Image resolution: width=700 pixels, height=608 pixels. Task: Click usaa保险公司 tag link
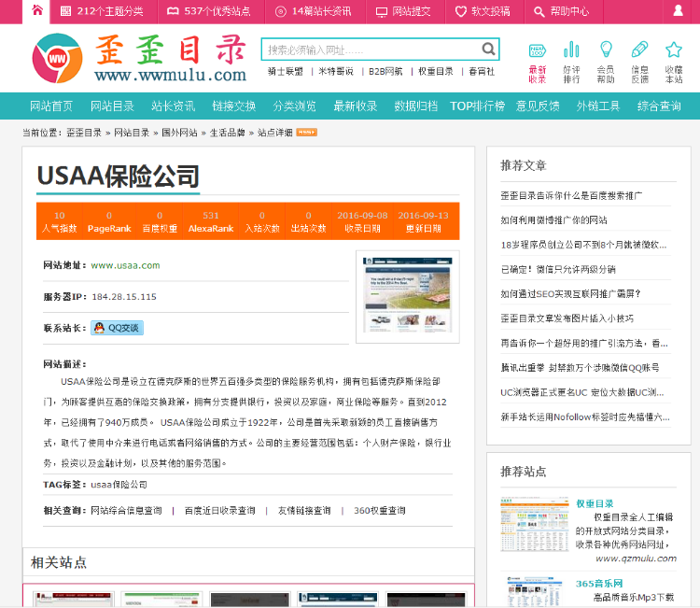click(119, 485)
